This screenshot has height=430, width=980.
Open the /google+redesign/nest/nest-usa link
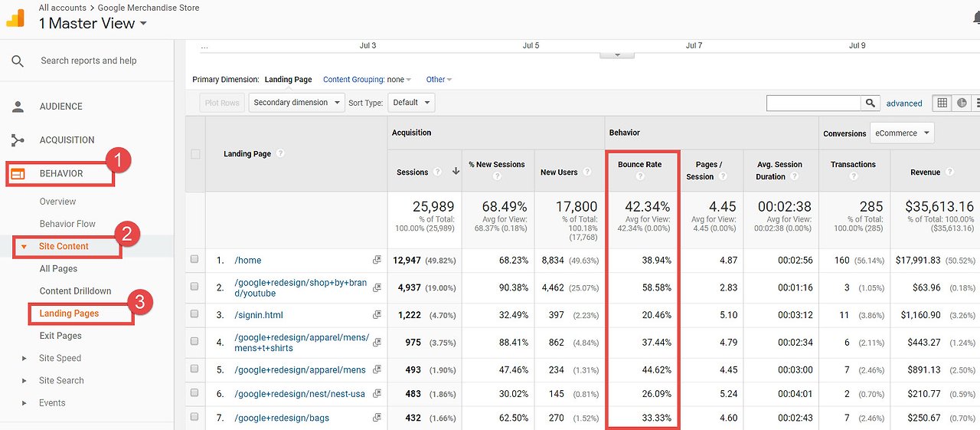click(x=300, y=393)
